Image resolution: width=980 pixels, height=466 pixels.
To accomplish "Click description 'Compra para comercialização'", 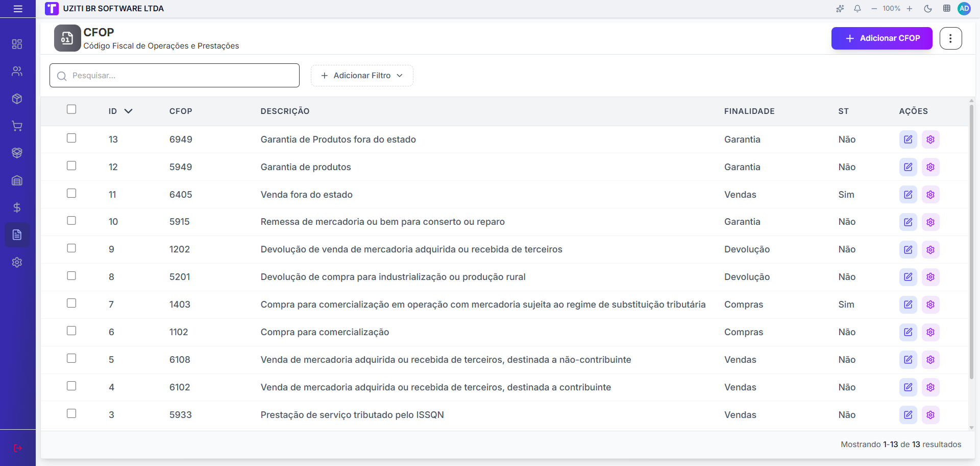I will (325, 332).
